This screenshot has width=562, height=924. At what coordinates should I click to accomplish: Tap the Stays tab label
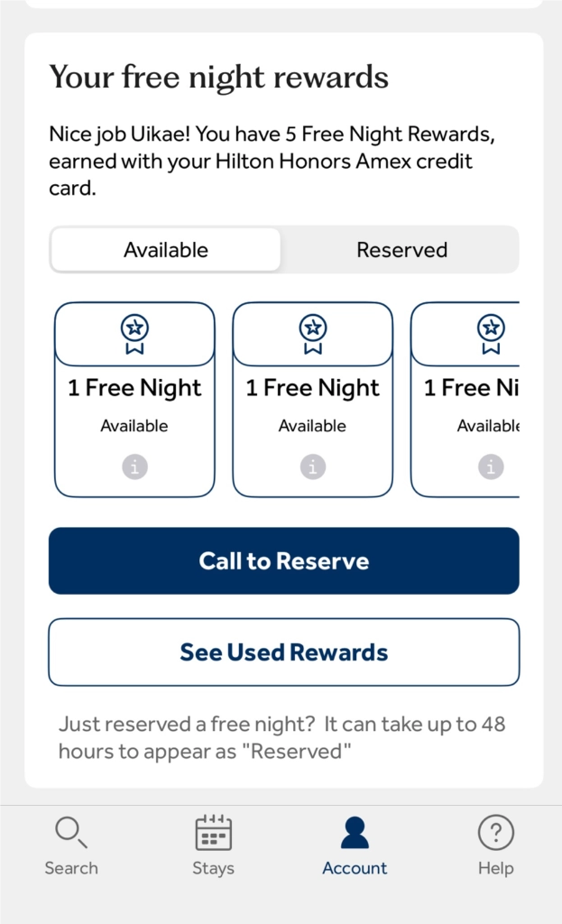(213, 868)
